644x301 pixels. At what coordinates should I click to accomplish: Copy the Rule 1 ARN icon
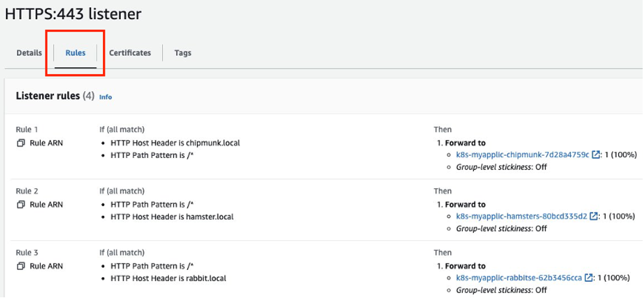20,143
